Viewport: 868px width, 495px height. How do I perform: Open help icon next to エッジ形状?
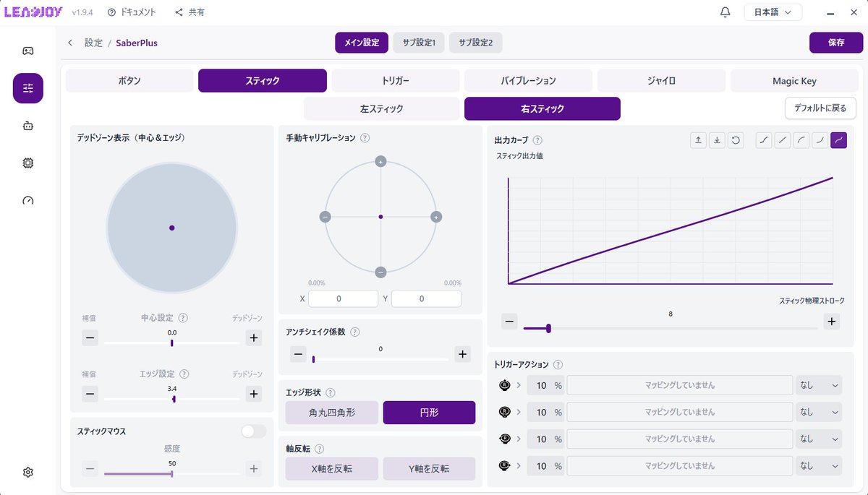[x=331, y=392]
